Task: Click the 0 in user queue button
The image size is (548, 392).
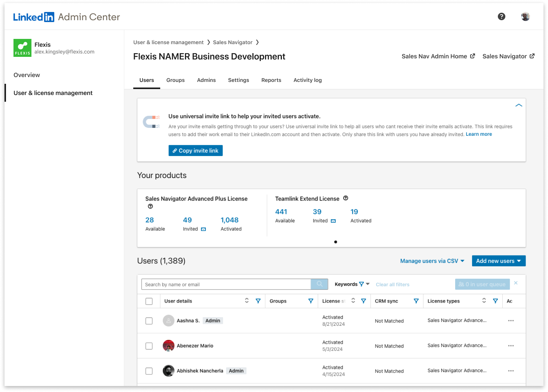Action: (x=482, y=284)
